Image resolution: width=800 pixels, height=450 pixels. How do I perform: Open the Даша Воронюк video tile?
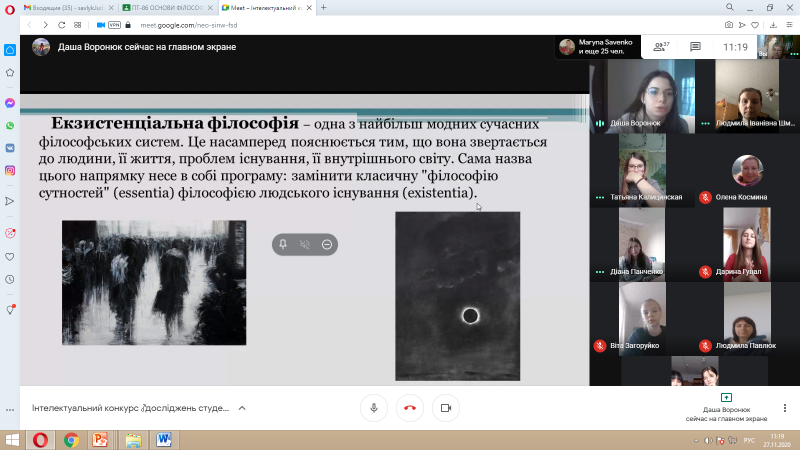pyautogui.click(x=642, y=96)
